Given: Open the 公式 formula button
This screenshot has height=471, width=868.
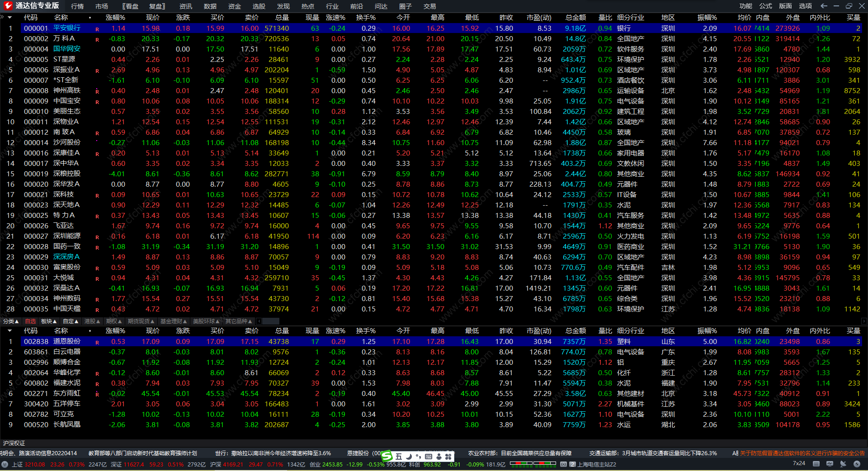Looking at the screenshot, I should [x=766, y=6].
